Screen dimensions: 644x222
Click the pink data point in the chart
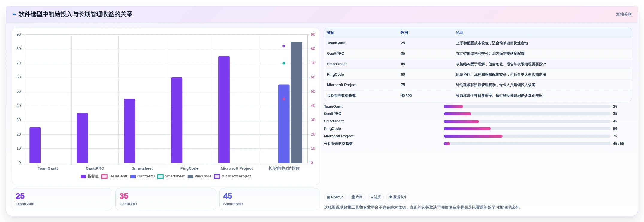point(284,99)
